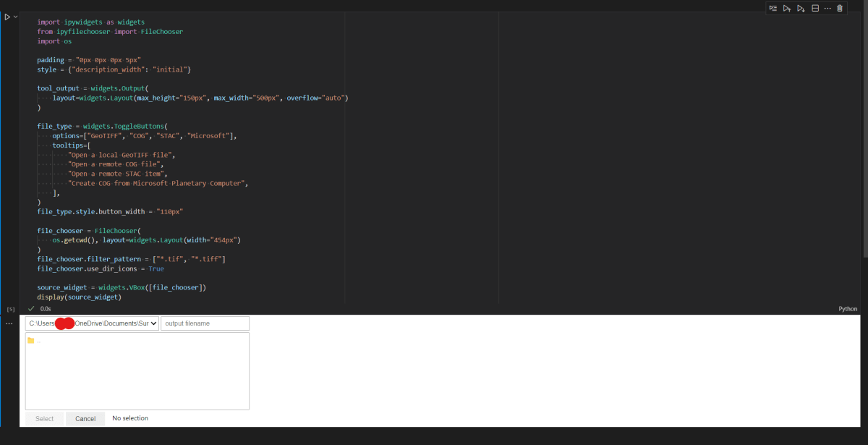Click the disabled Select button
This screenshot has height=445, width=868.
45,418
